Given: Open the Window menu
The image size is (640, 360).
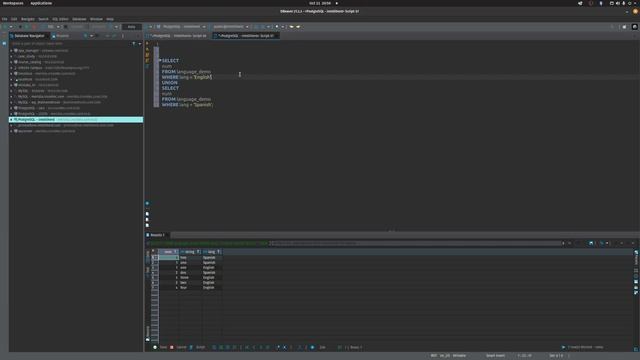Looking at the screenshot, I should [96, 19].
